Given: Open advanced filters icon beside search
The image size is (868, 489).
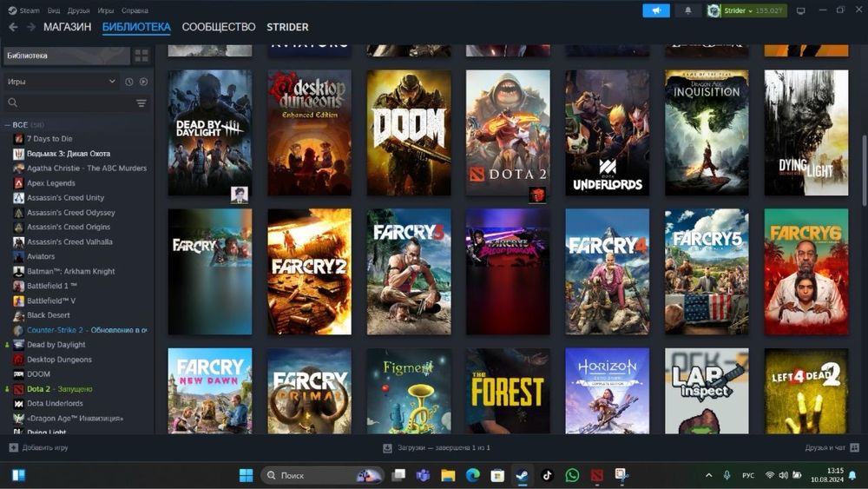Looking at the screenshot, I should tap(141, 103).
